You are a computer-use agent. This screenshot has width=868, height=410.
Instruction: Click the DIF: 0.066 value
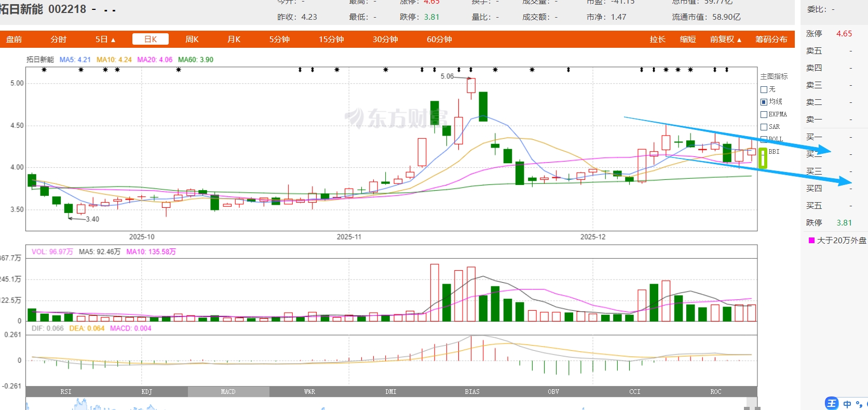tap(47, 328)
